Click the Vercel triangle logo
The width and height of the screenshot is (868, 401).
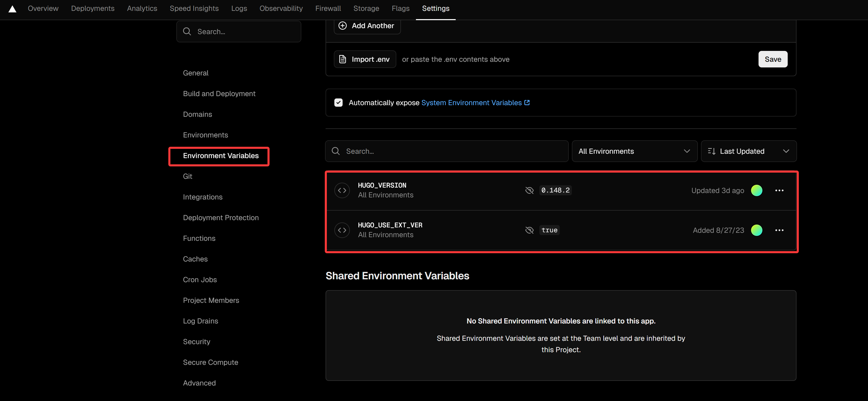(12, 9)
